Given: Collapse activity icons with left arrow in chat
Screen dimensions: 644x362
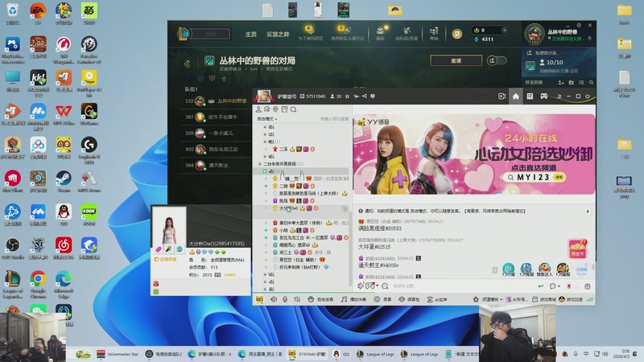Looking at the screenshot, I should click(x=495, y=270).
